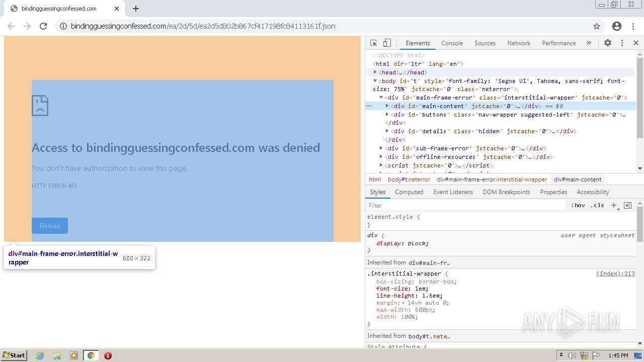Add a new style rule plus icon

click(614, 205)
